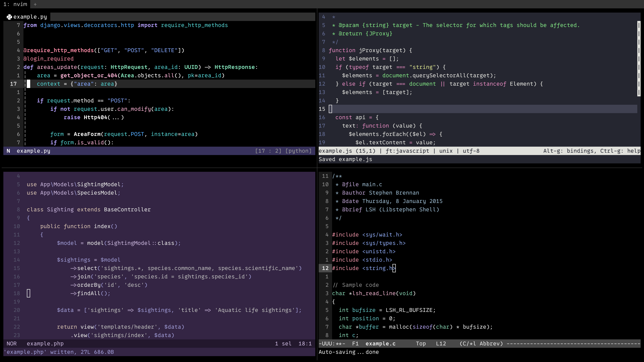Switch to the example.py buffer tab
This screenshot has height=362, width=644.
(30, 17)
